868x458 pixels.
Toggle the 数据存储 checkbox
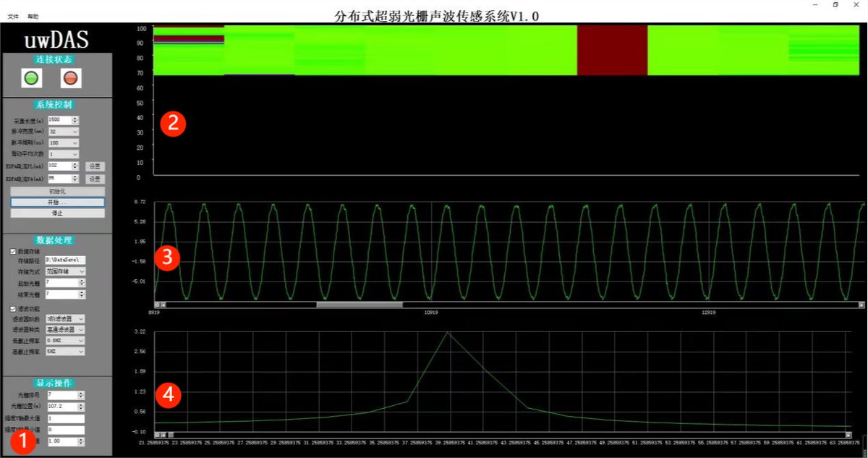pos(13,250)
